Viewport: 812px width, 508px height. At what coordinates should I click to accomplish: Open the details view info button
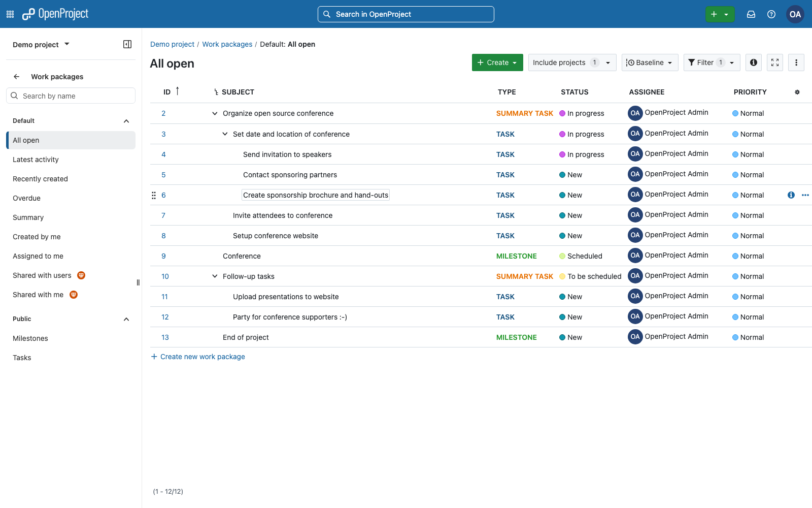tap(754, 62)
